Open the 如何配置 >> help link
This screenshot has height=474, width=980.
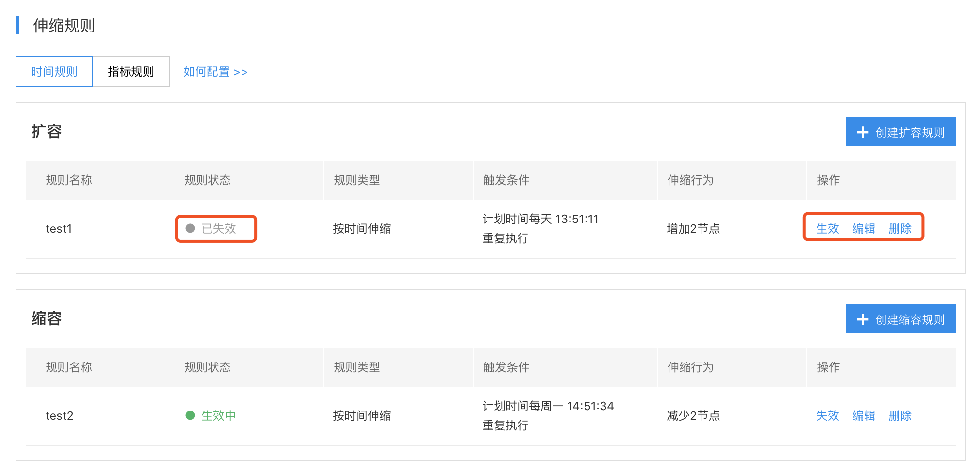point(215,72)
